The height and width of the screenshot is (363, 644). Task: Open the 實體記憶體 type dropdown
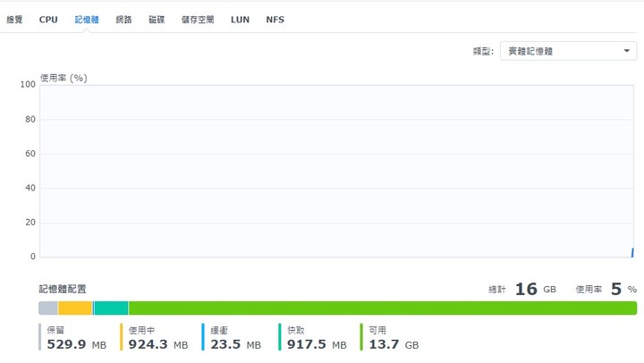[x=568, y=51]
